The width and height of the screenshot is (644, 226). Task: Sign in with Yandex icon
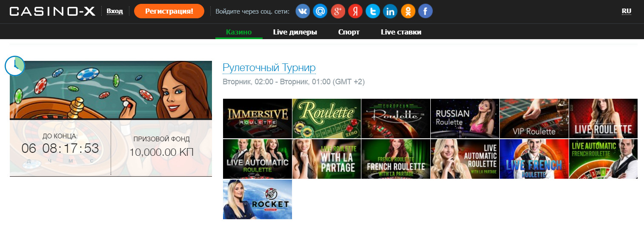(x=355, y=11)
